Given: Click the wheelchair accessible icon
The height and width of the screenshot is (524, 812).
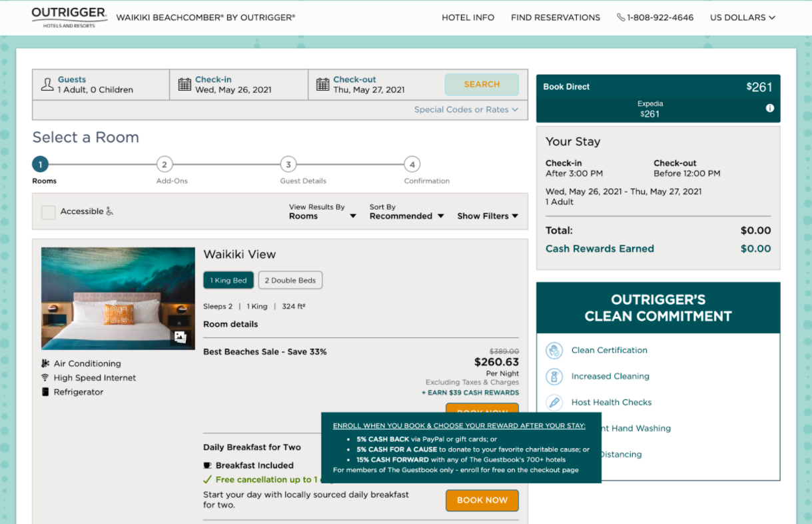Looking at the screenshot, I should pyautogui.click(x=110, y=211).
